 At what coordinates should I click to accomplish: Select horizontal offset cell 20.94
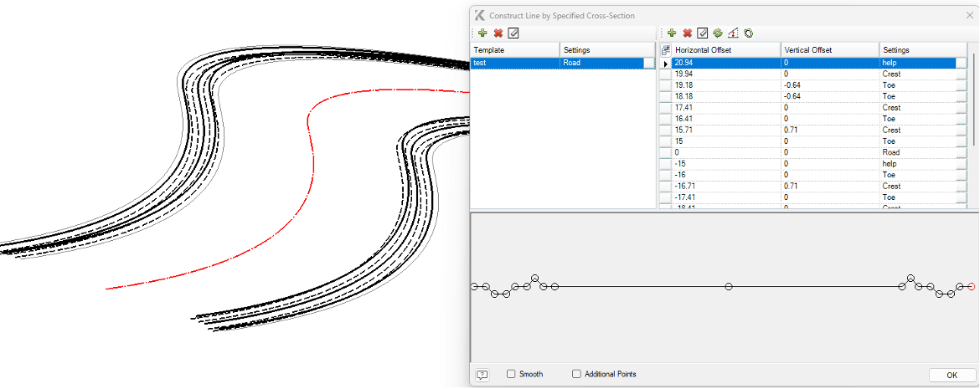pos(726,63)
